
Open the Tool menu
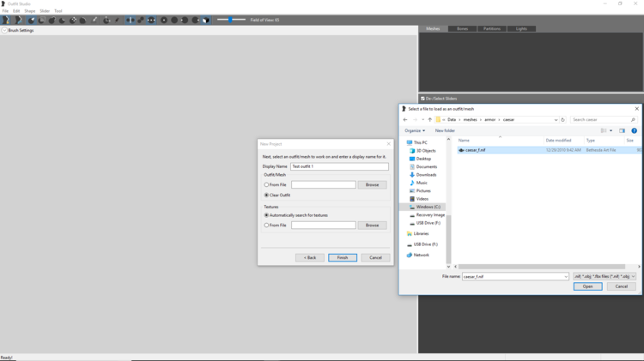coord(58,11)
